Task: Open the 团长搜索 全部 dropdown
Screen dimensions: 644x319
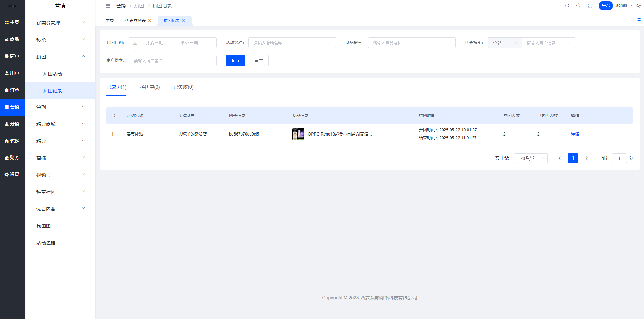Action: (504, 43)
